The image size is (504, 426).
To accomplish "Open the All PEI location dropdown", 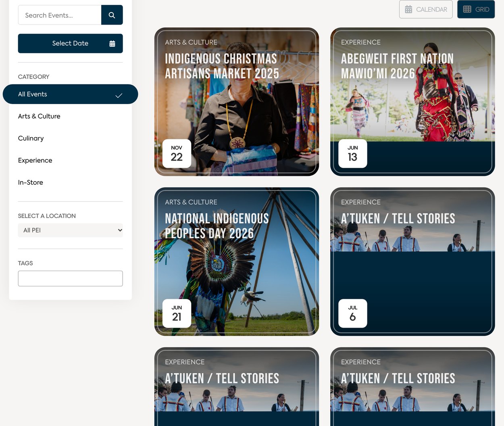I will click(x=70, y=230).
